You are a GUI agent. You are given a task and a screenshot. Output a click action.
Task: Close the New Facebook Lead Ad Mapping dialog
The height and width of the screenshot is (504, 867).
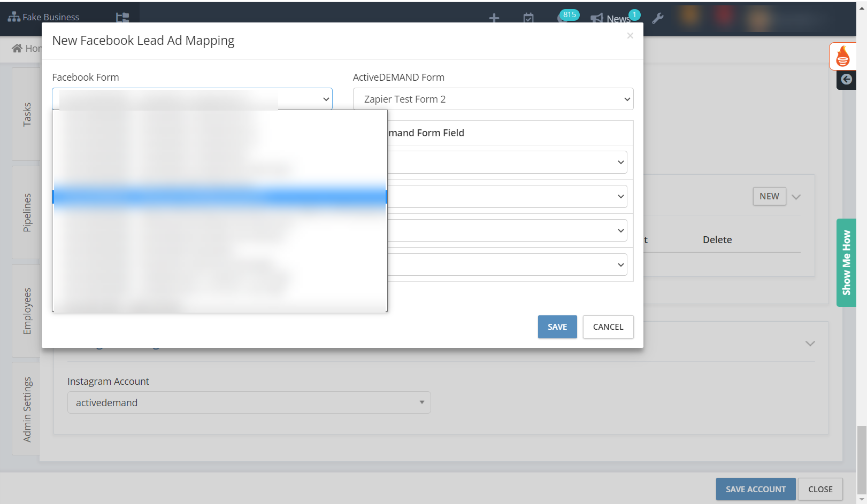630,36
